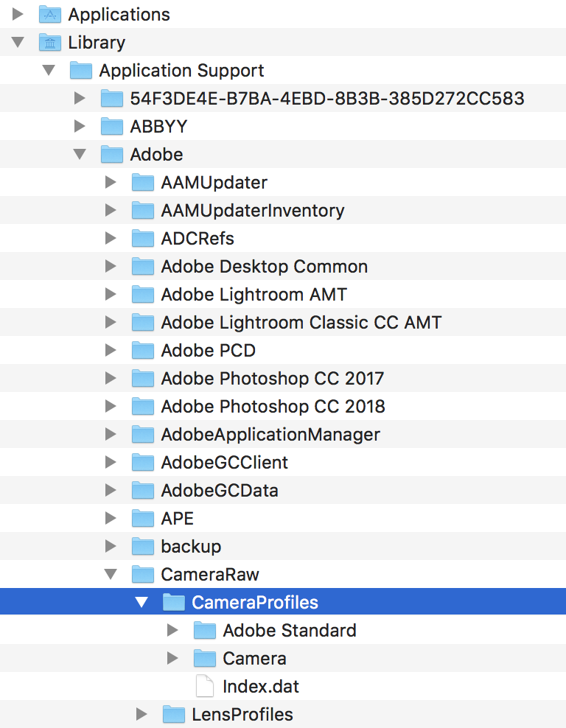
Task: Expand Adobe Desktop Common triangle
Action: [x=111, y=267]
